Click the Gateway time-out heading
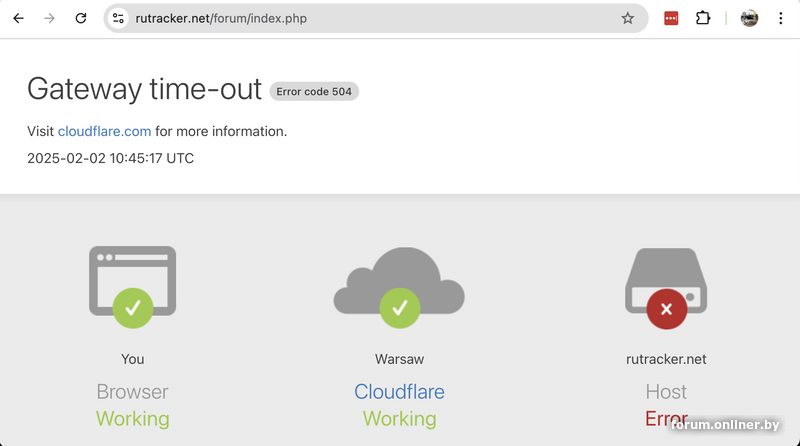The image size is (800, 446). 144,89
